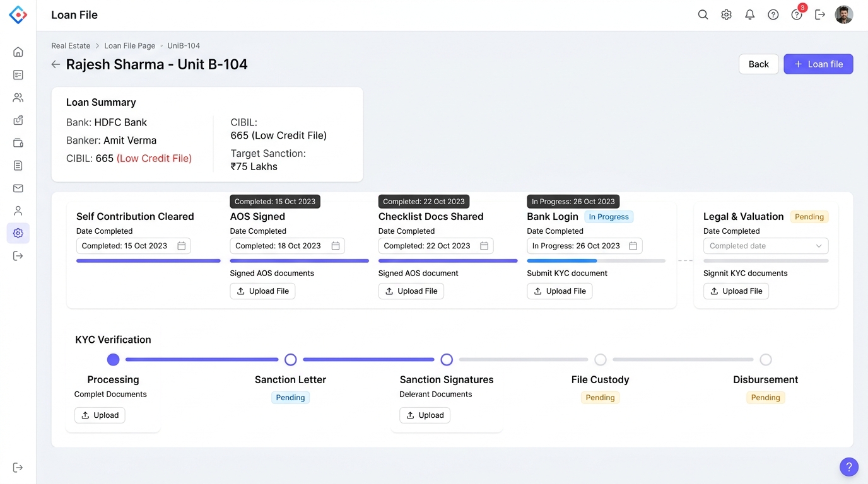Click Upload File under AOS Signed
Screen dimensions: 868x484
pos(262,291)
